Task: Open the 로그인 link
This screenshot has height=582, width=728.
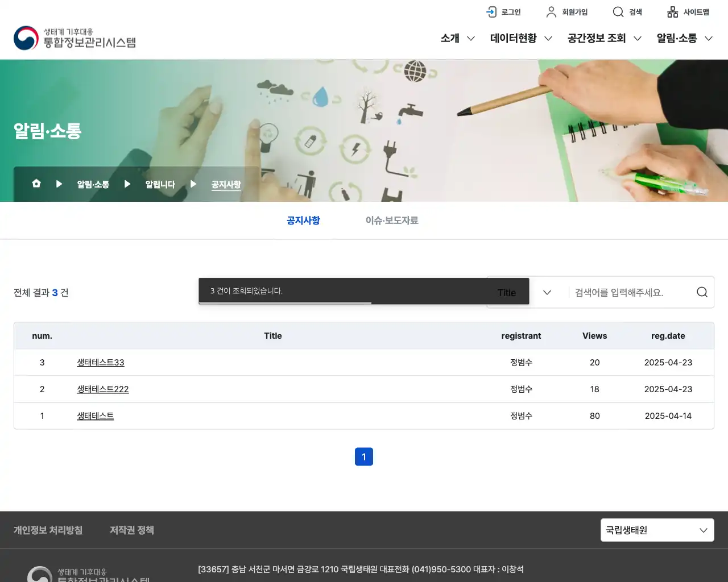Action: [511, 12]
